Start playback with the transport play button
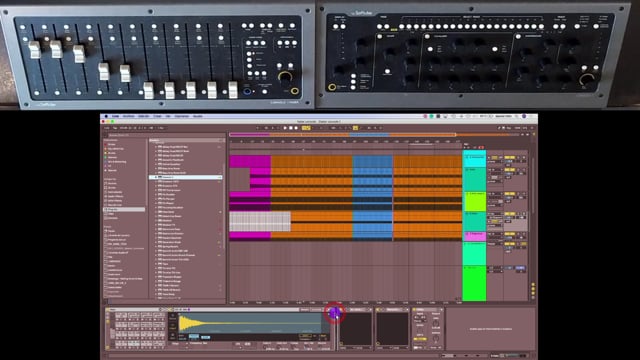The height and width of the screenshot is (360, 640). coord(285,128)
